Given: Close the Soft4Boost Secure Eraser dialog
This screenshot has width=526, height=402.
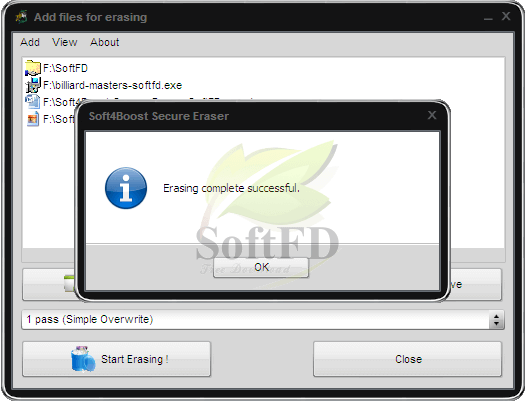Looking at the screenshot, I should (432, 115).
